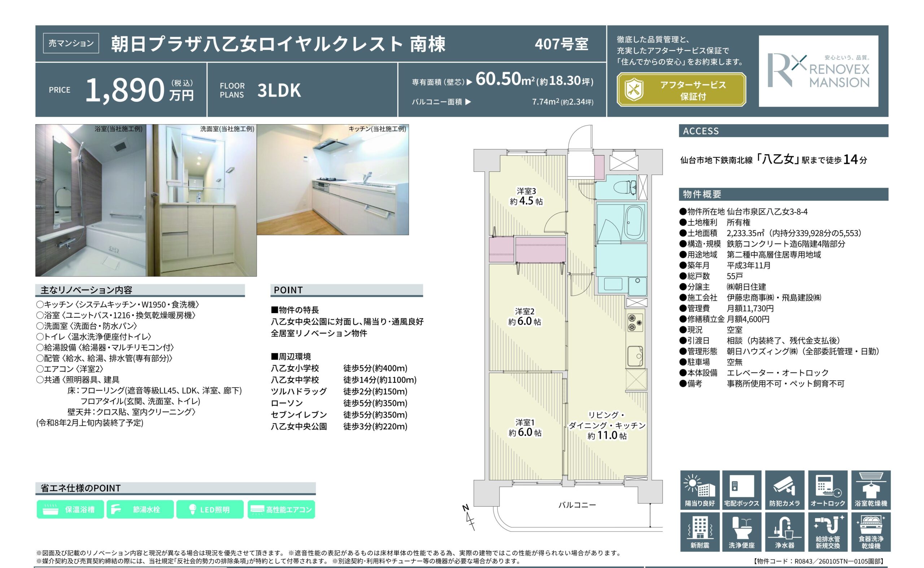The image size is (924, 568).
Task: Click the オートロック auto-lock icon
Action: (828, 490)
